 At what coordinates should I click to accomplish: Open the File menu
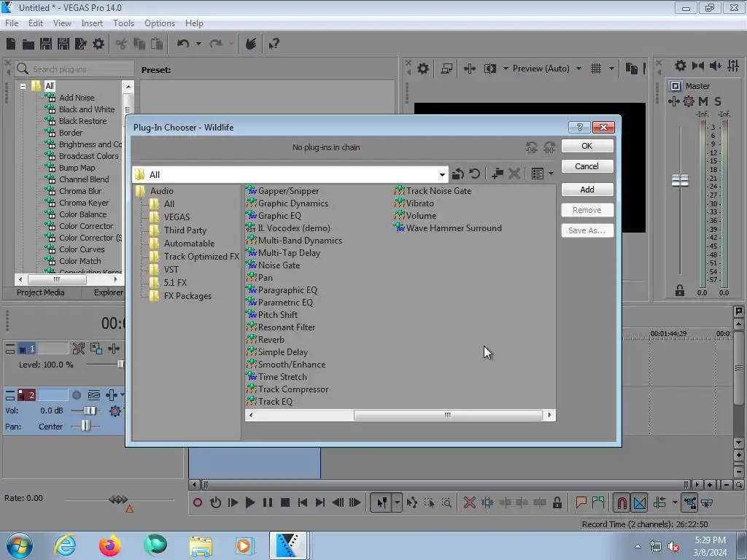[12, 23]
